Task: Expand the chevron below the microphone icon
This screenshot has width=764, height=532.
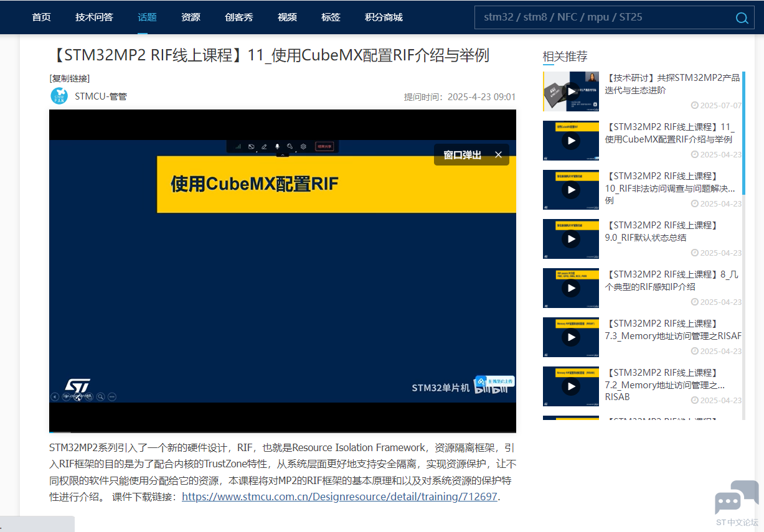Action: [283, 155]
